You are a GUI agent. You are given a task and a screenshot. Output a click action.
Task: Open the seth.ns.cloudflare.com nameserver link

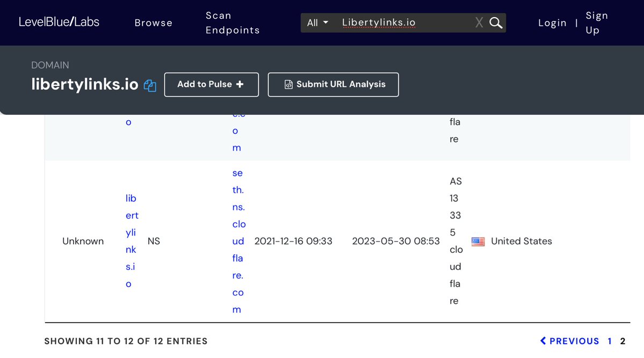[x=238, y=241]
